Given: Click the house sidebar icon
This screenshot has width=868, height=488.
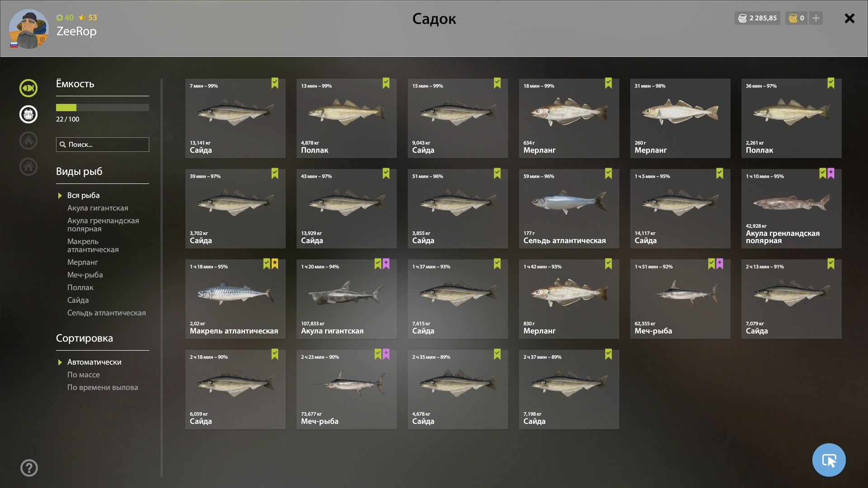Looking at the screenshot, I should 28,167.
